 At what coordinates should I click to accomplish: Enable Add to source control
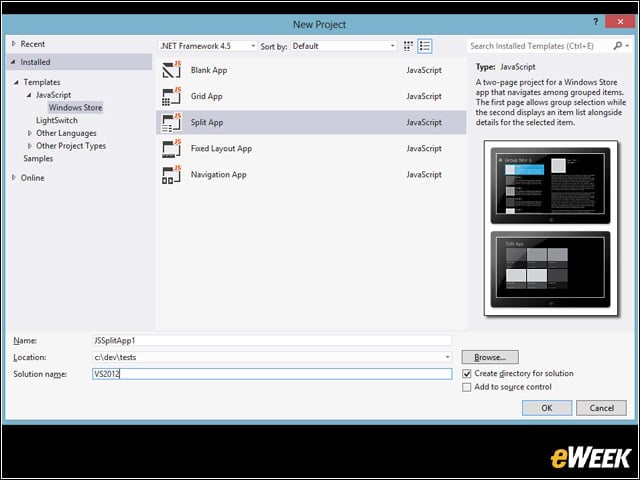[467, 387]
